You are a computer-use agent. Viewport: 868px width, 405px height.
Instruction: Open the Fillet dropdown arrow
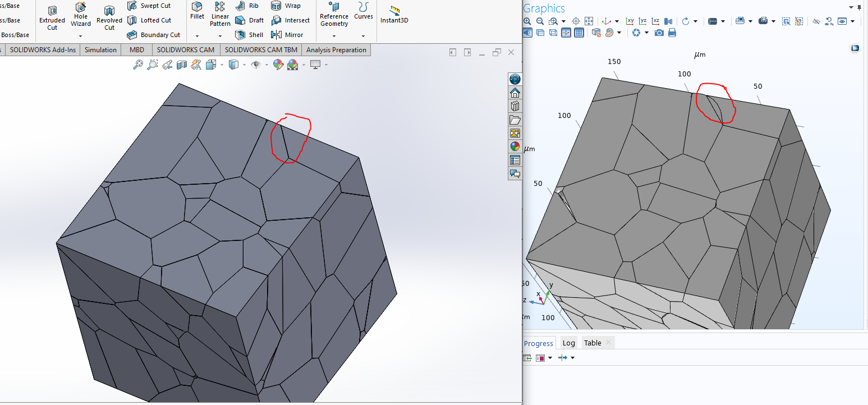coord(197,36)
